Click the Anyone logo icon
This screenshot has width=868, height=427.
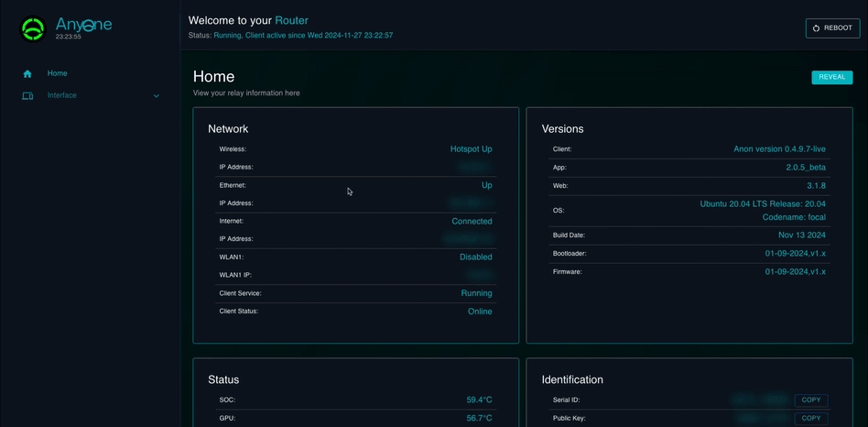(x=33, y=28)
